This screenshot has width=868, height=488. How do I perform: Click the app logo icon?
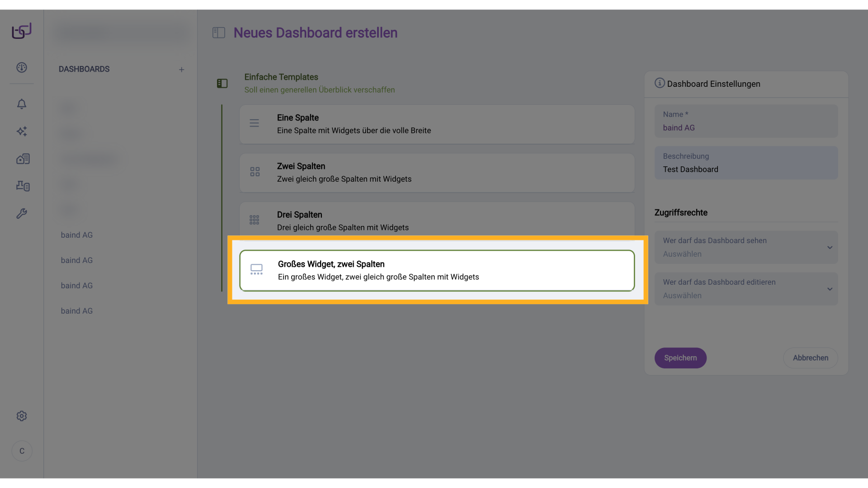tap(22, 31)
